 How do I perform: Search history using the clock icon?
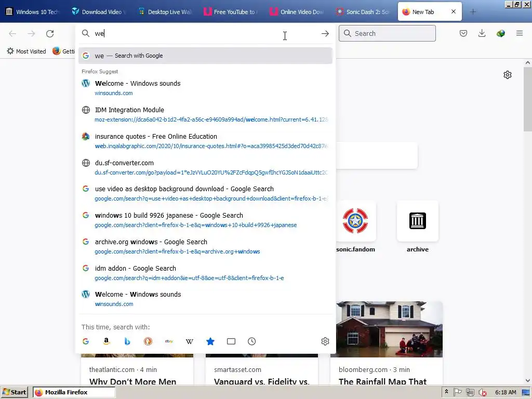(252, 341)
